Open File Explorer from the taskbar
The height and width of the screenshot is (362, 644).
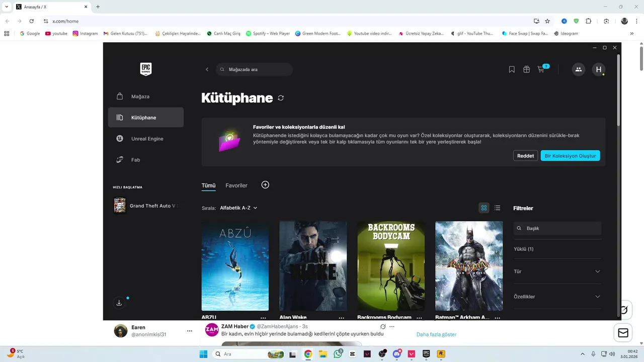[x=323, y=354]
